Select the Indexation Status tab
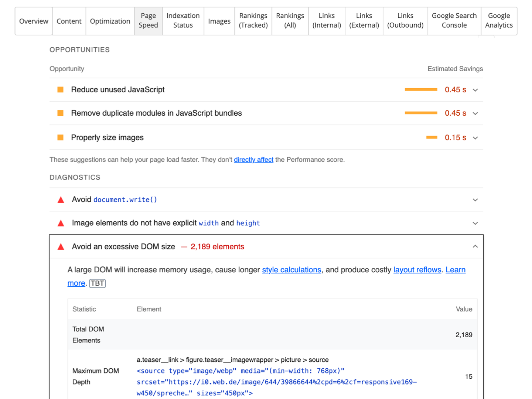Screen dimensions: 532x399 point(183,21)
